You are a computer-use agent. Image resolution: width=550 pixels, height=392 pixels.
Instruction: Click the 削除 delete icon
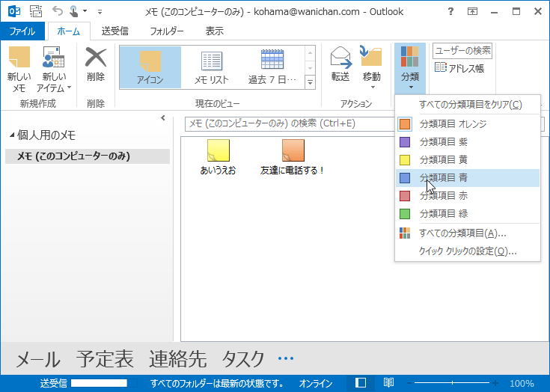coord(96,65)
